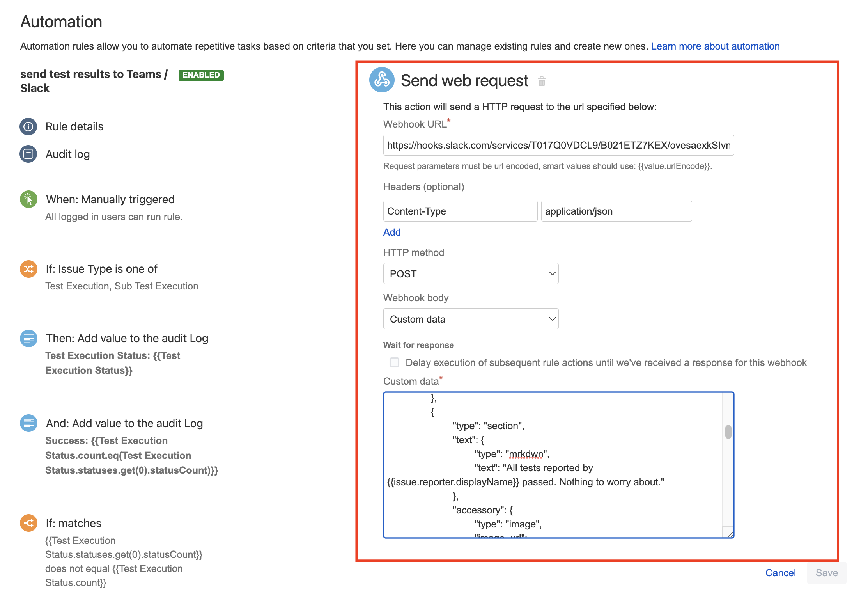Click the Issue Type condition shuffle icon
Screen dimensions: 868x593
[x=28, y=269]
